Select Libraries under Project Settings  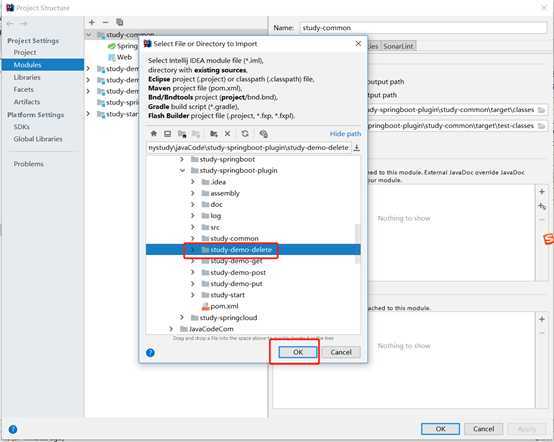[x=27, y=77]
